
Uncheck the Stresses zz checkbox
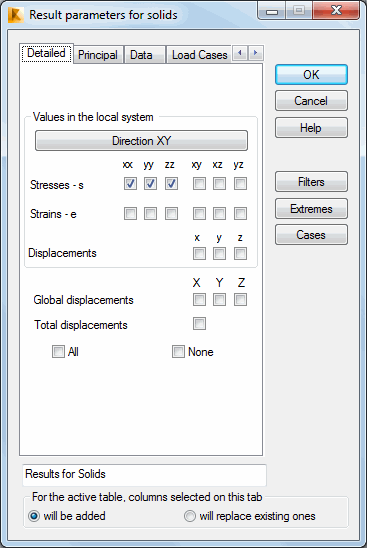tap(171, 183)
